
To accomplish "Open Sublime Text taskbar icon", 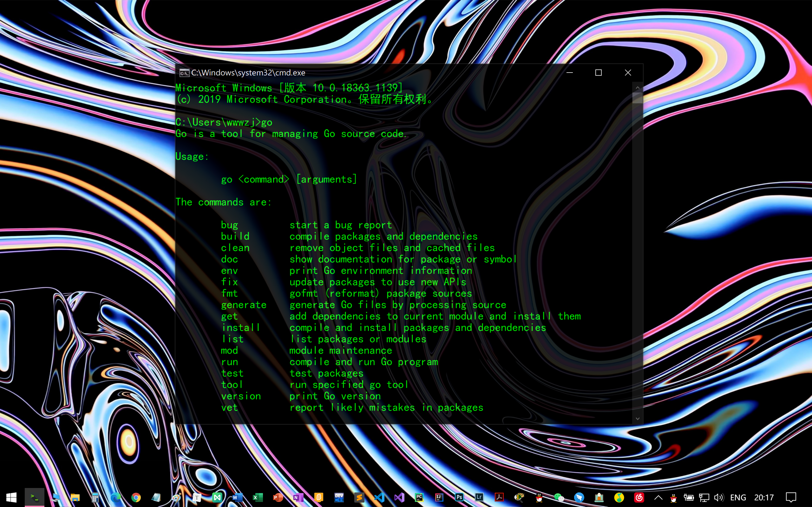I will 359,497.
